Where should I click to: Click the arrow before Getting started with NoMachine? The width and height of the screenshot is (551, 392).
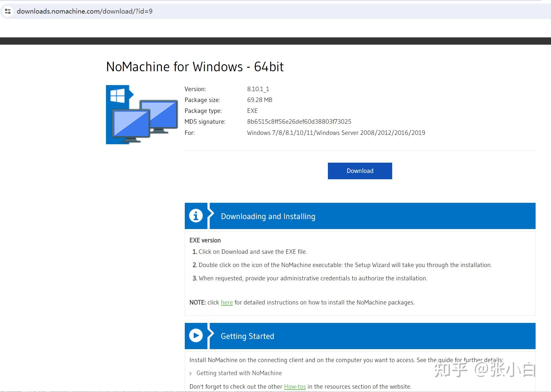pos(191,374)
